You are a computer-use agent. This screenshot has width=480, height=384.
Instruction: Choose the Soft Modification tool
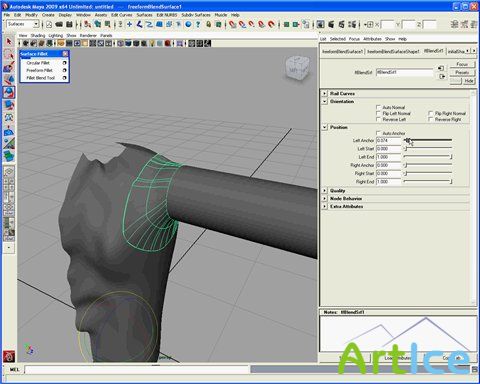pyautogui.click(x=9, y=130)
